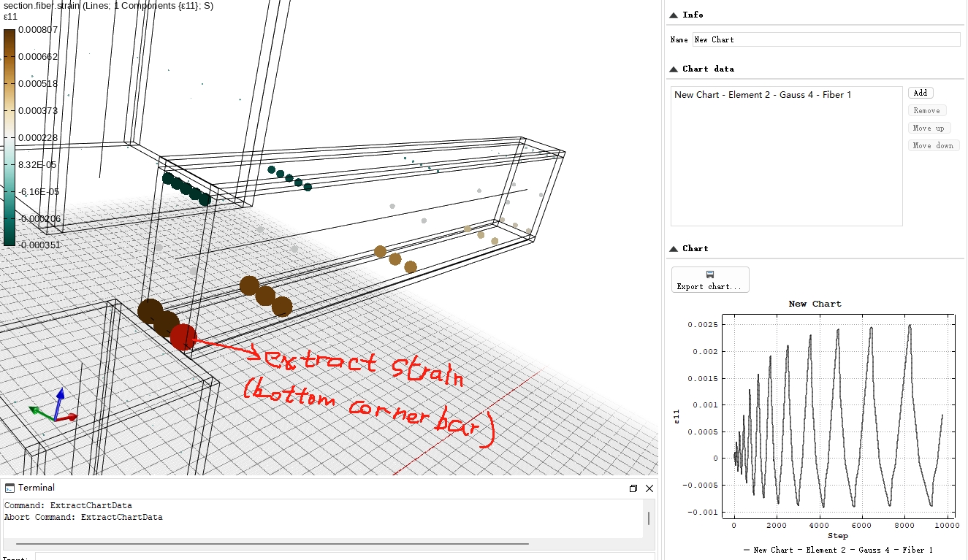This screenshot has height=560, width=968.
Task: Click the Remove button
Action: [927, 110]
